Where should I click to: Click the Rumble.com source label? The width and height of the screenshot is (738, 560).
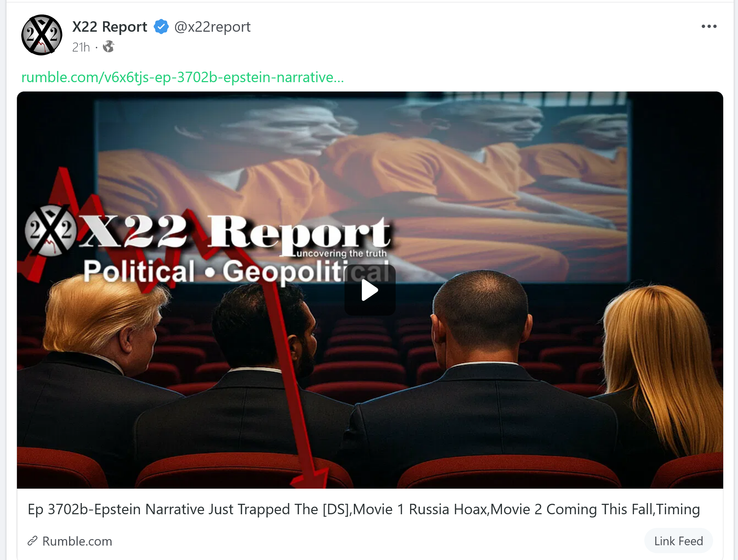[77, 541]
